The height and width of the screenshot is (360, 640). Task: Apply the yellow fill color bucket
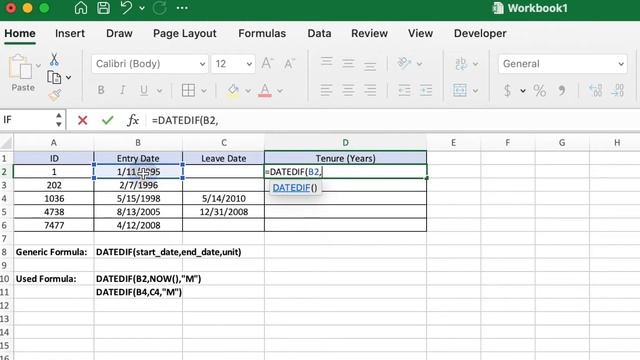pos(233,91)
